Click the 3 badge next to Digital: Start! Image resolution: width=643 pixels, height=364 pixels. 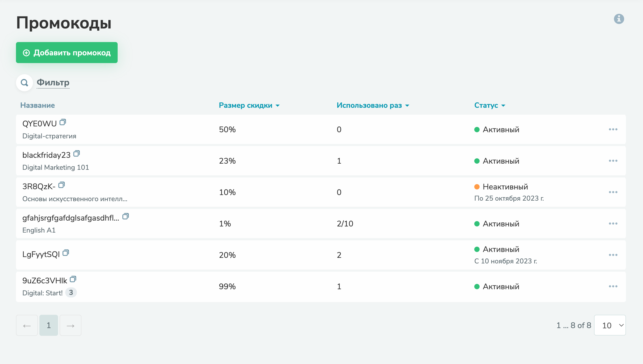coord(71,293)
